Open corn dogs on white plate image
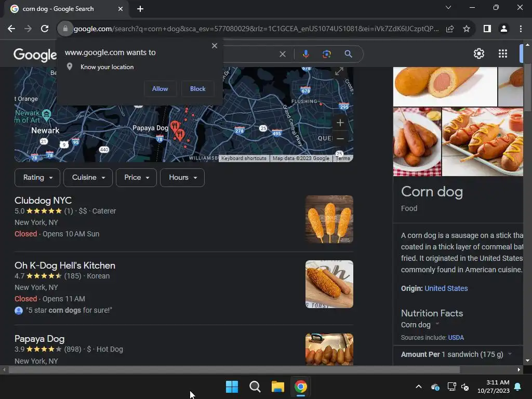The width and height of the screenshot is (532, 399). click(x=417, y=142)
